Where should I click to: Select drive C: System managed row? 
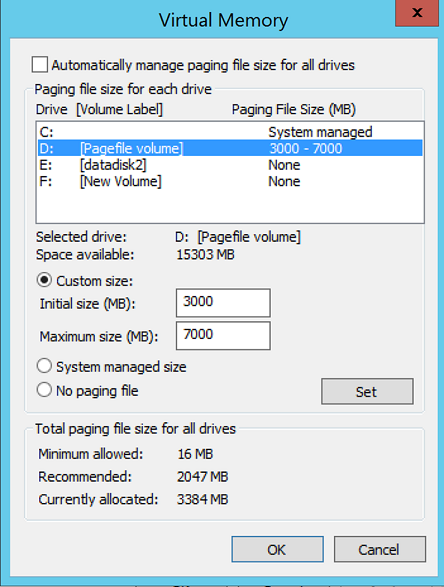tap(230, 132)
